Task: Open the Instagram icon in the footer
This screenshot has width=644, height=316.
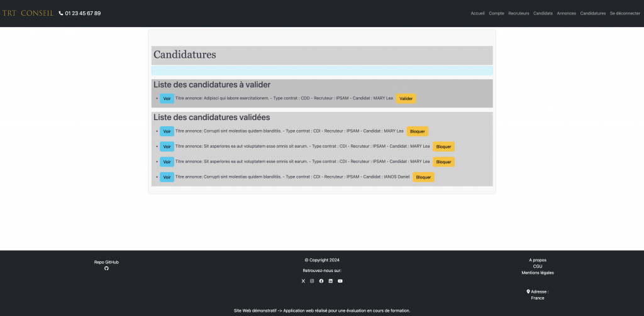Action: click(312, 281)
